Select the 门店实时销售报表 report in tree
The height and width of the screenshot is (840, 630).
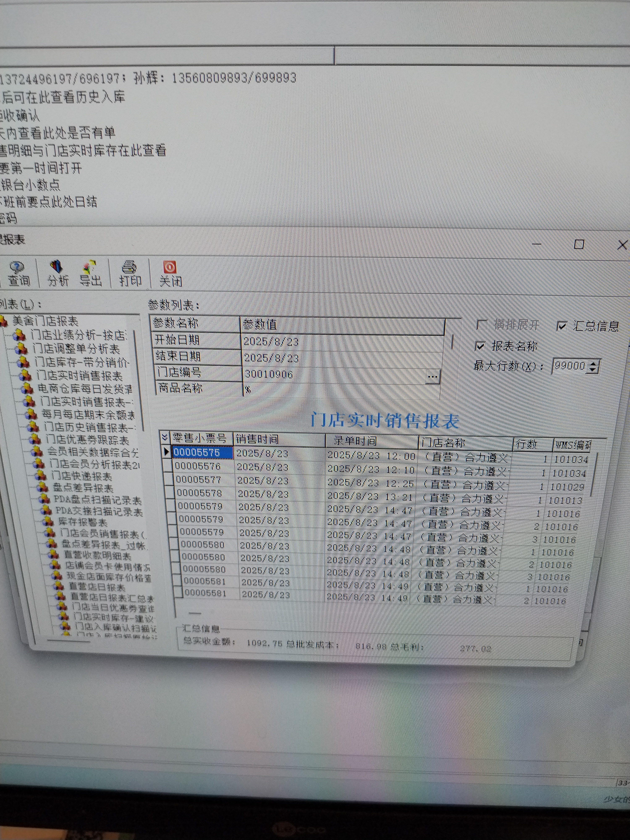click(79, 375)
